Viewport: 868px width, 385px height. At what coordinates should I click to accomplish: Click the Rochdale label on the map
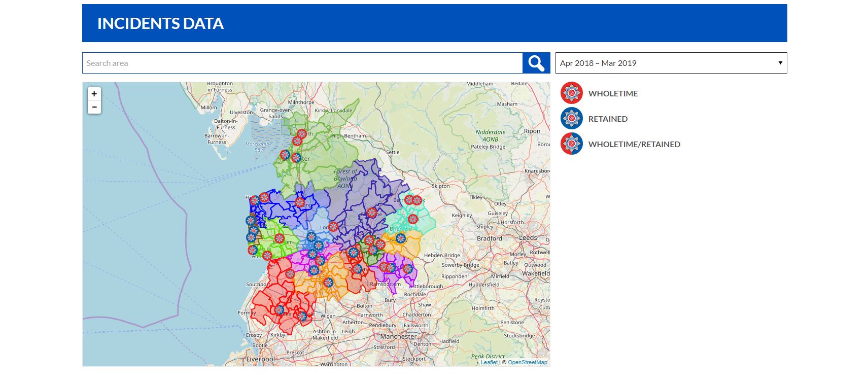click(x=415, y=294)
